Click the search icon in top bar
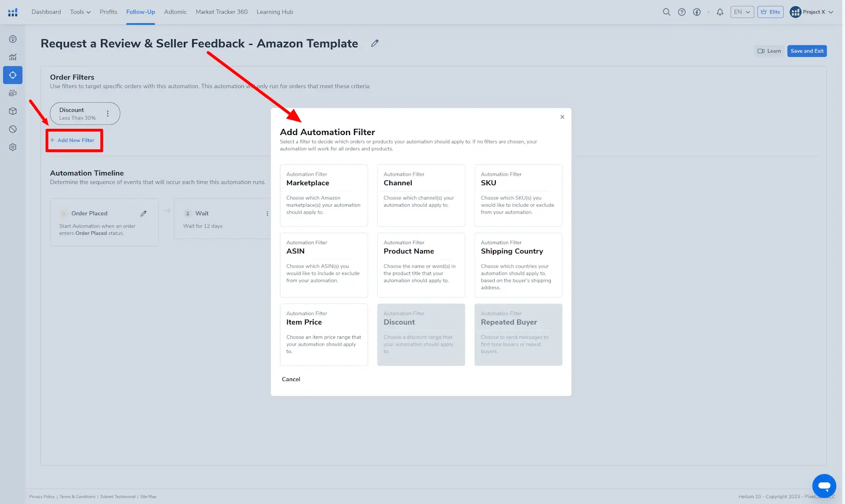This screenshot has width=845, height=504. (x=666, y=12)
